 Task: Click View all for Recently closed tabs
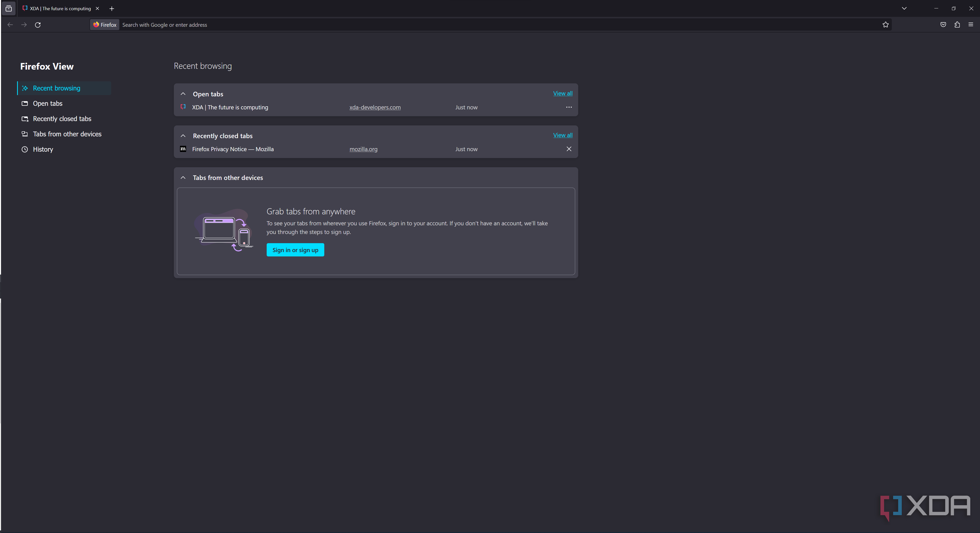(x=563, y=135)
